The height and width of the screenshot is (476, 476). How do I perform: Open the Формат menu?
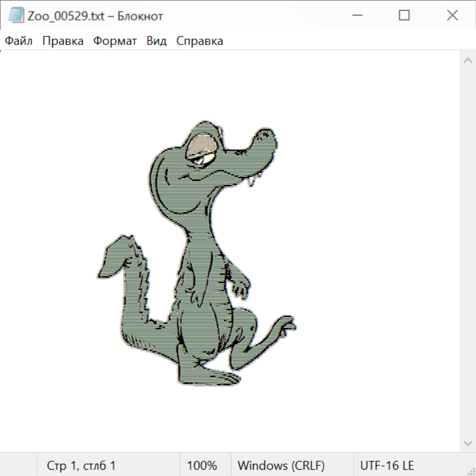pos(115,41)
